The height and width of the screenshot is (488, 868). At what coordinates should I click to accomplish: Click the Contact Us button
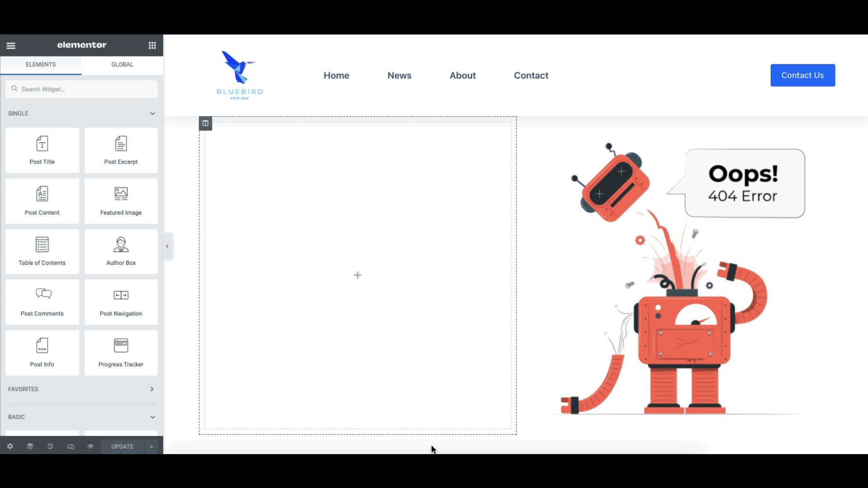[x=802, y=75]
